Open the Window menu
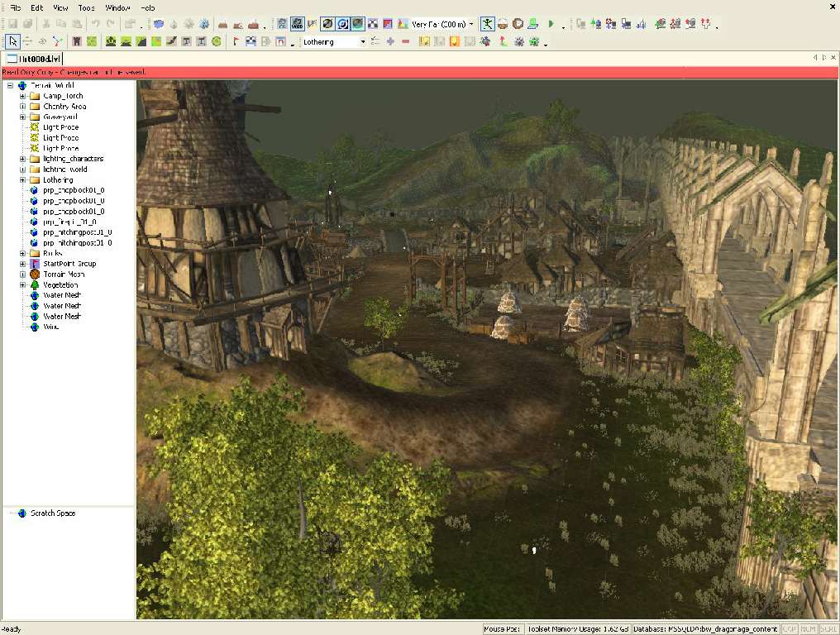Image resolution: width=840 pixels, height=635 pixels. point(117,7)
